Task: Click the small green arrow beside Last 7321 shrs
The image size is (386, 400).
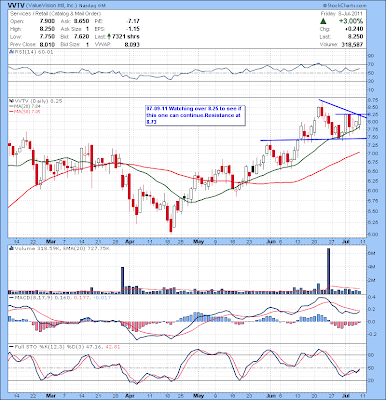Action: point(109,37)
